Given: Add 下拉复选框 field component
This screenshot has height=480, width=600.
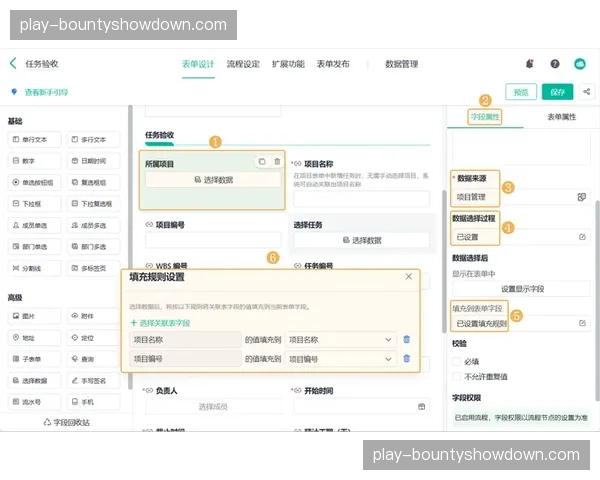Looking at the screenshot, I should [x=93, y=204].
